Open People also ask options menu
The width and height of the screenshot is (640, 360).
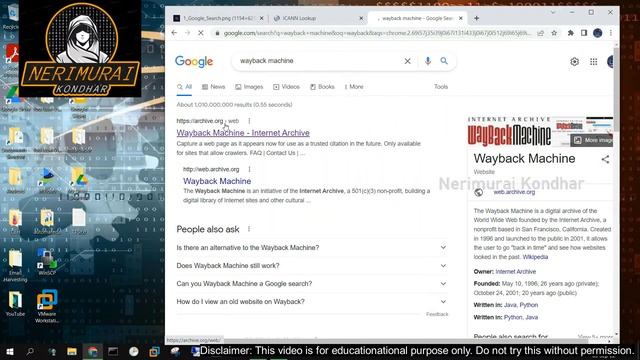pos(249,229)
